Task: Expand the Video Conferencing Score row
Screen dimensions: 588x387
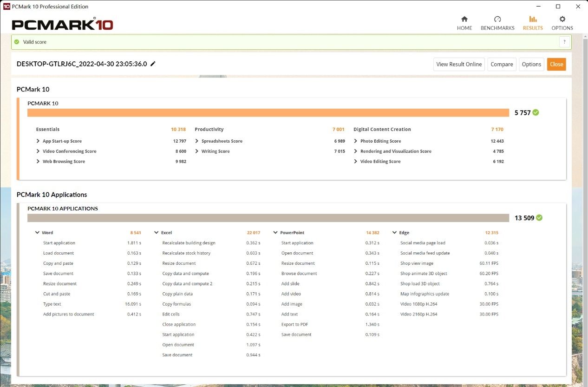Action: pos(38,151)
